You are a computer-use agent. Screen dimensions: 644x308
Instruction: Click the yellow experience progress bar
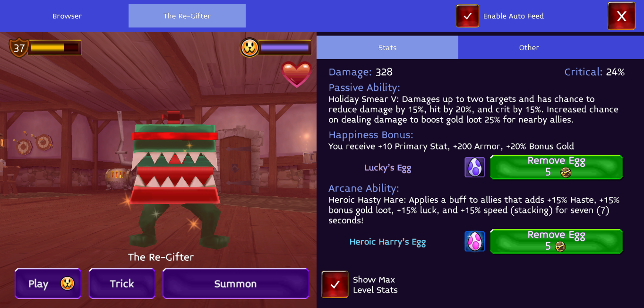coord(54,48)
